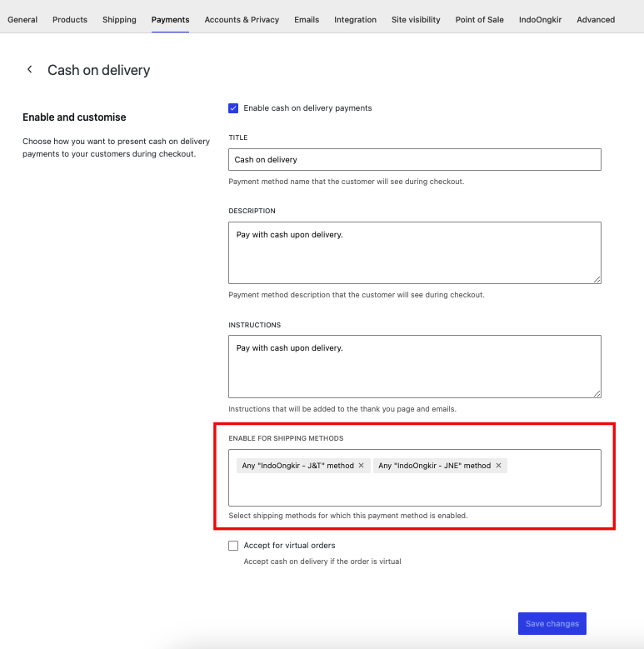This screenshot has width=644, height=649.
Task: Remove the IndoOngkir JNE shipping method tag
Action: click(499, 466)
